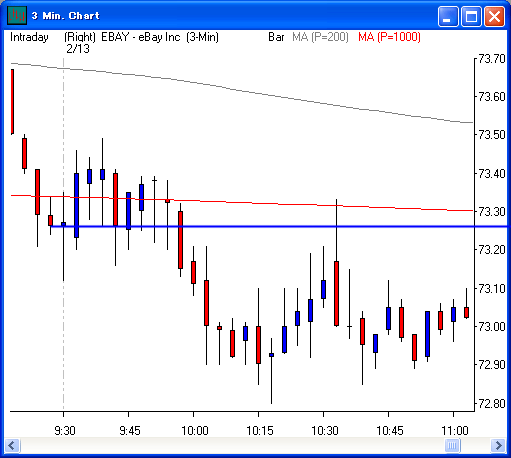This screenshot has height=458, width=511.
Task: Click the 10:15 time axis label
Action: (260, 431)
